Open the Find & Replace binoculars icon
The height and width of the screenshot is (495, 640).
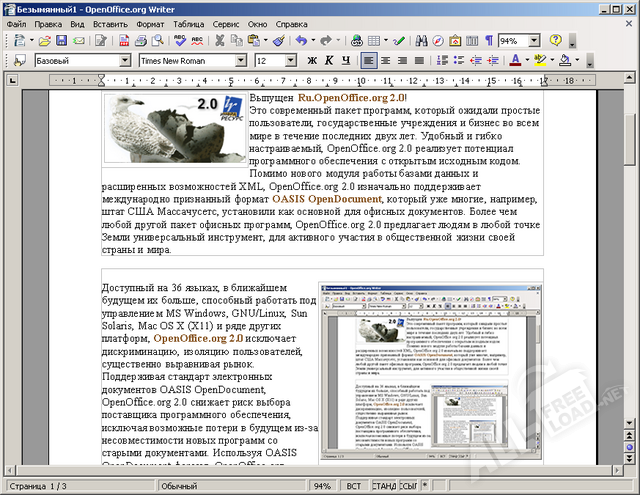point(422,41)
